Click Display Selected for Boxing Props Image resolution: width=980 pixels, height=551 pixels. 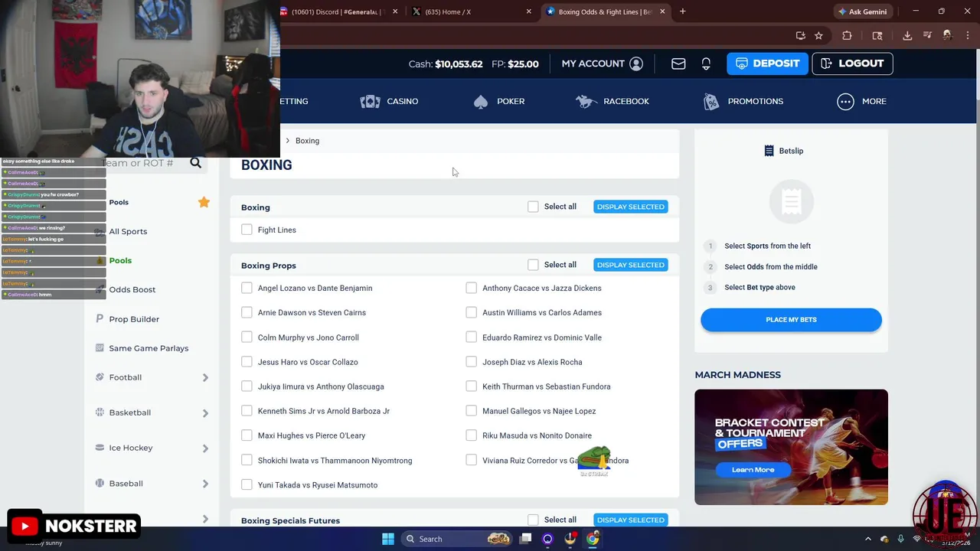pos(630,265)
